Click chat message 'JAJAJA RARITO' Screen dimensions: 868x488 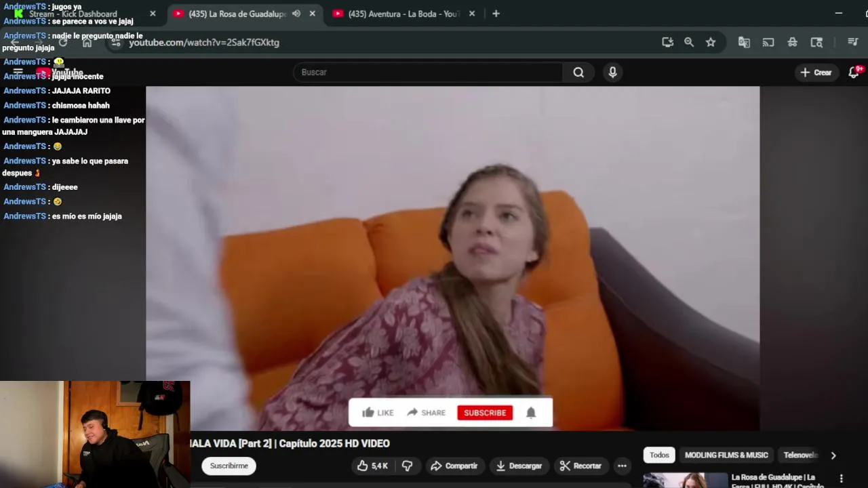(x=81, y=91)
